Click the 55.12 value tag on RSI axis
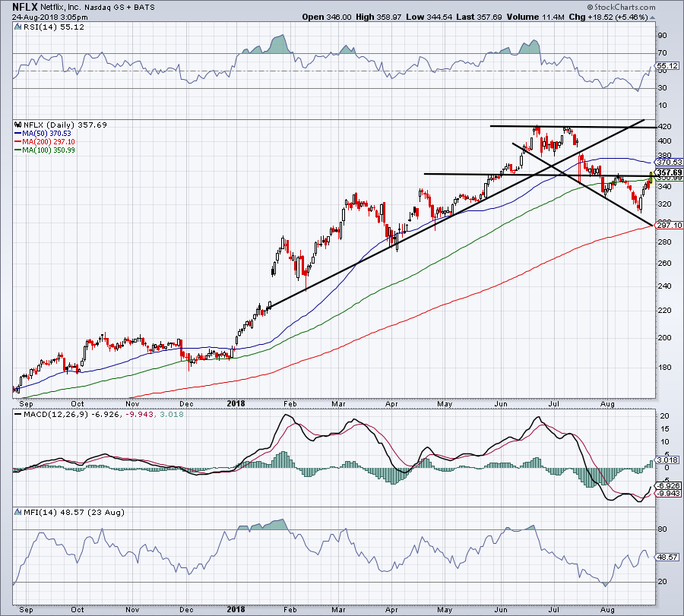 click(x=667, y=66)
